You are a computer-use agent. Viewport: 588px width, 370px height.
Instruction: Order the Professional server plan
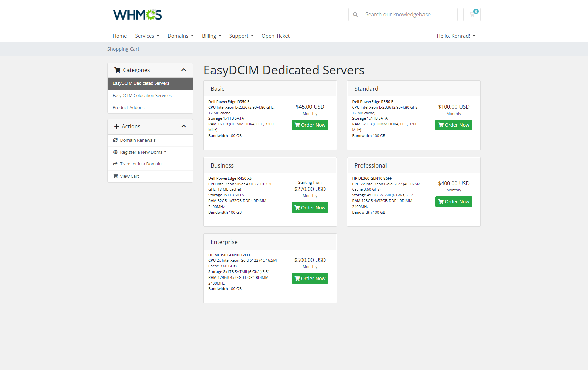pos(454,202)
